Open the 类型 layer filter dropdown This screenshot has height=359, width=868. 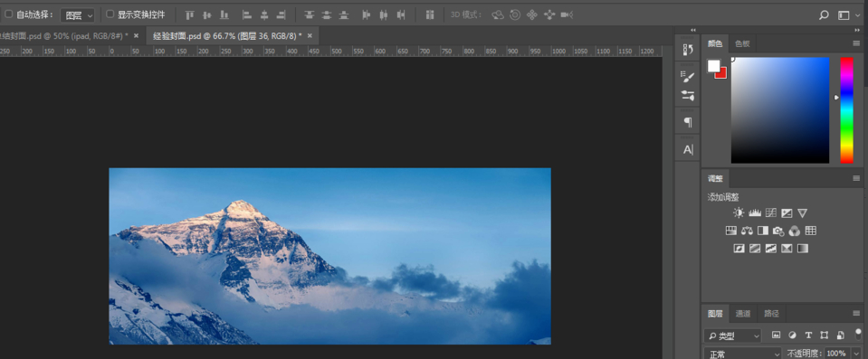(733, 335)
